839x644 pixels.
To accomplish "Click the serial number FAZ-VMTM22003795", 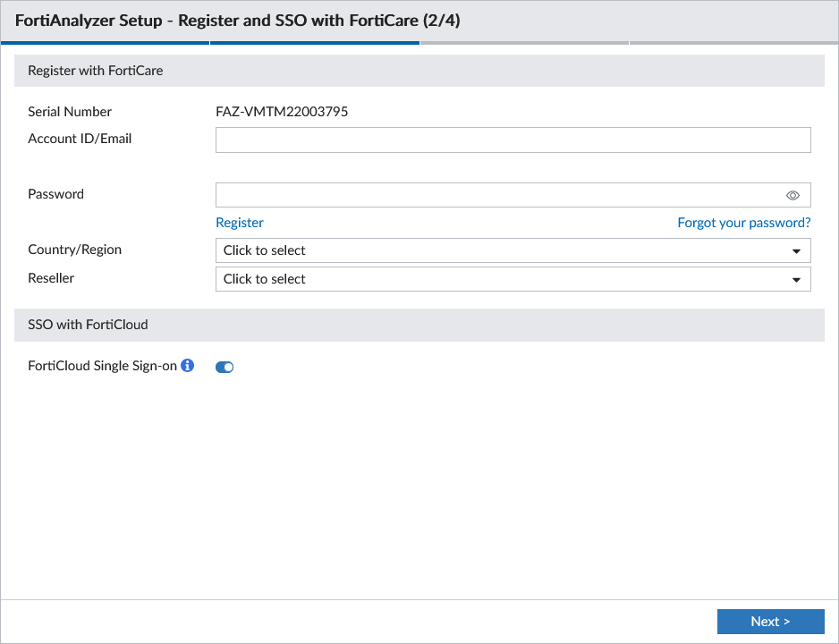I will [282, 112].
